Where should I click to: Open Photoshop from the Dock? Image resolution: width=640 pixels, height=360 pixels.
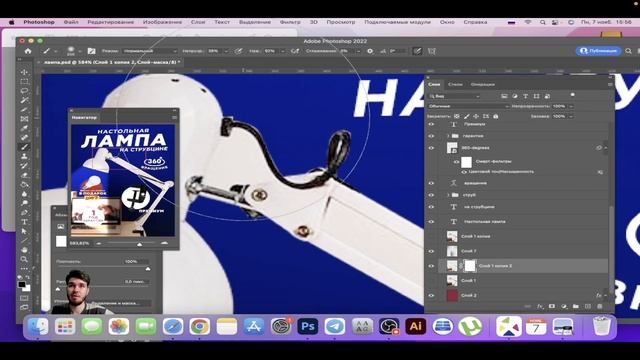click(x=308, y=327)
